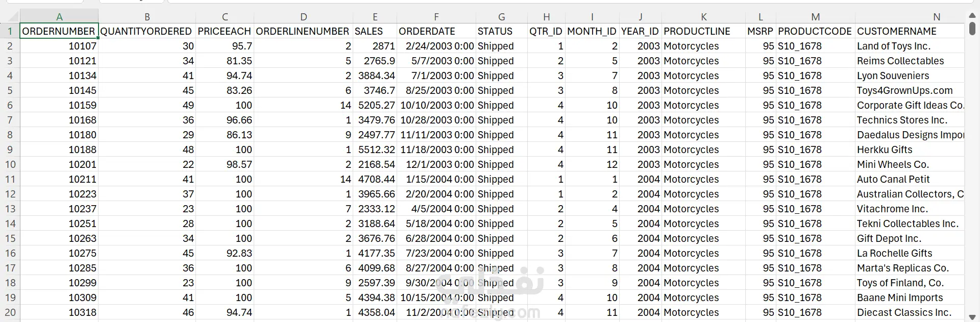Click the vertical scrollbar thumb
980x322 pixels.
tap(972, 29)
